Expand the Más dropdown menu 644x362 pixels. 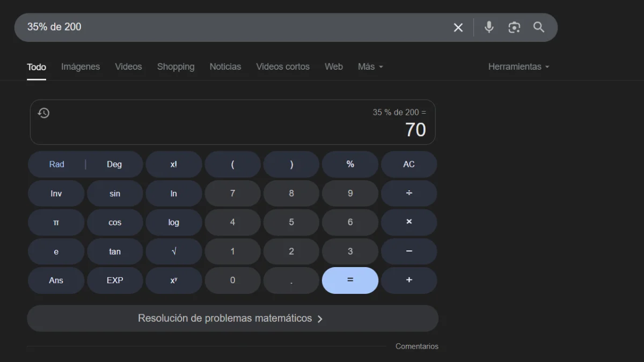(370, 67)
